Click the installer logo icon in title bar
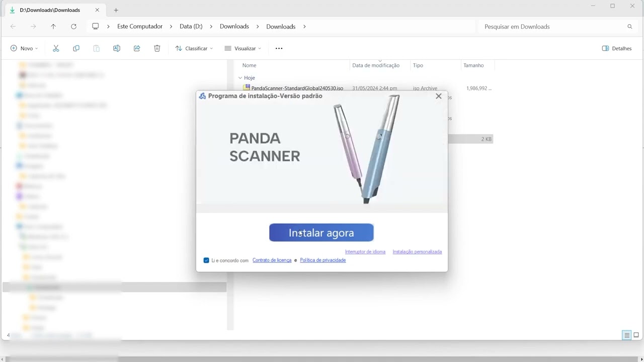 click(202, 96)
